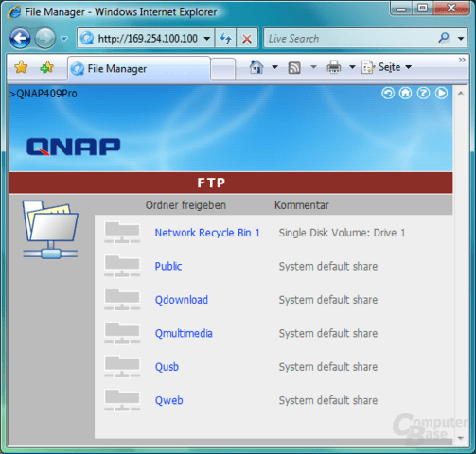Open the Qmultimedia share link
The image size is (476, 454).
[x=184, y=333]
